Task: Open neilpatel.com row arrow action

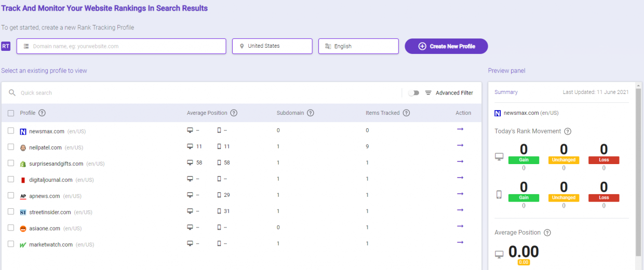Action: click(460, 145)
